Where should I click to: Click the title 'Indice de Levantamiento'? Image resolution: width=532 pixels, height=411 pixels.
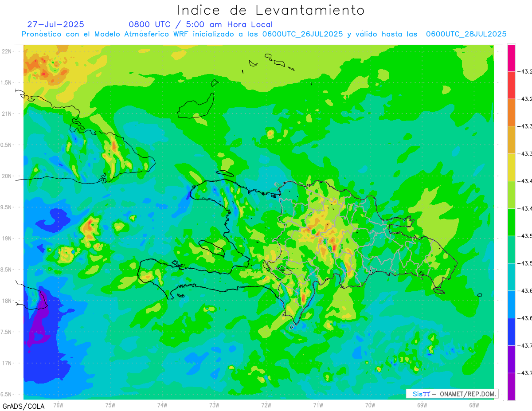coord(271,10)
